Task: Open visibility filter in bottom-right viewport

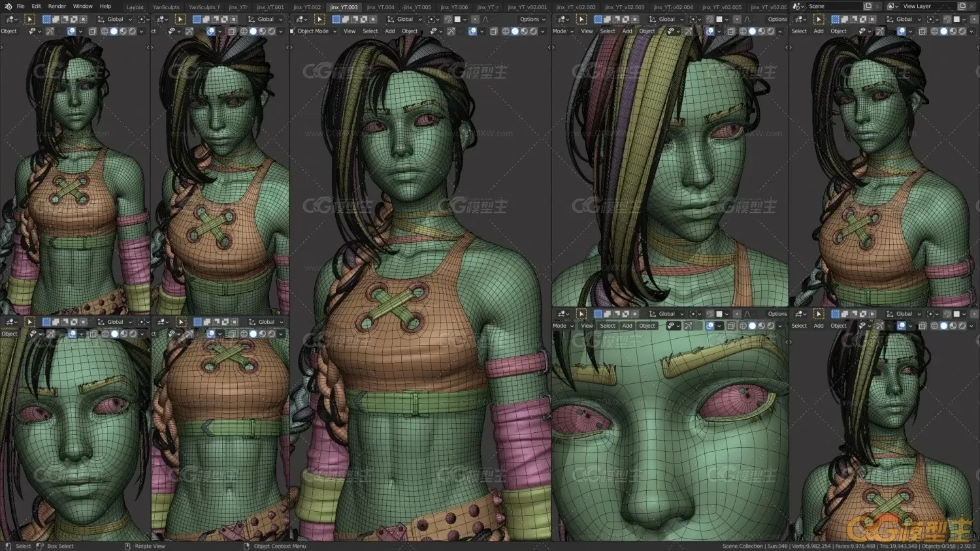Action: point(864,326)
